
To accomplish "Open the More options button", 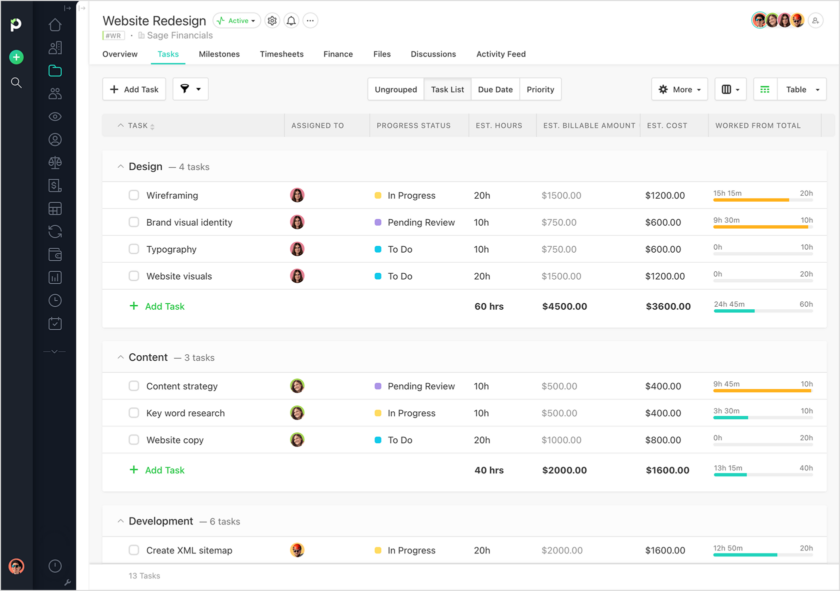I will [679, 89].
